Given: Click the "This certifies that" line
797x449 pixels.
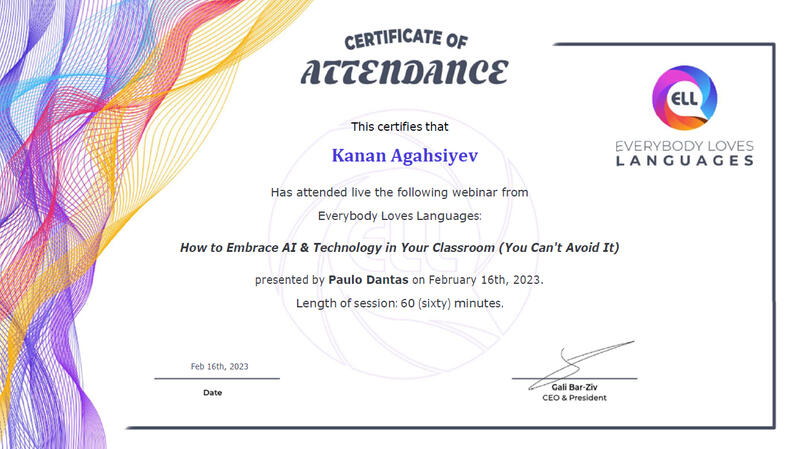Looking at the screenshot, I should pos(399,127).
